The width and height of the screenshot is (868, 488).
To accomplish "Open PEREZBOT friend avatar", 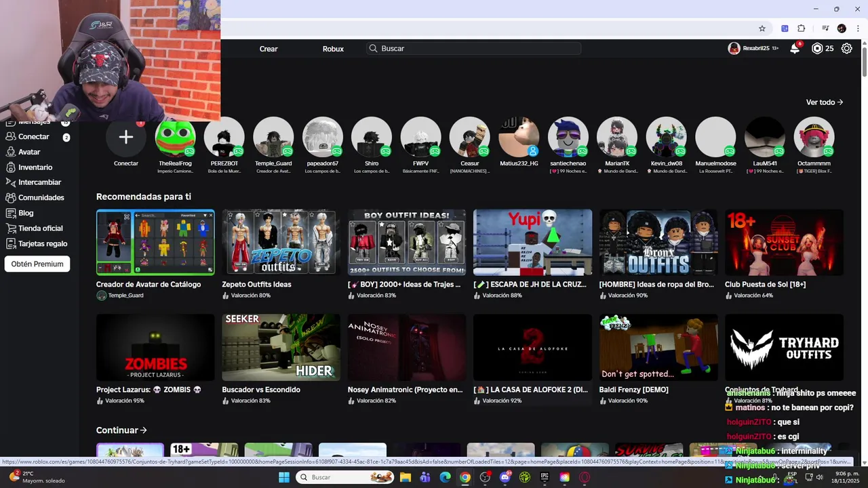I will pos(224,137).
